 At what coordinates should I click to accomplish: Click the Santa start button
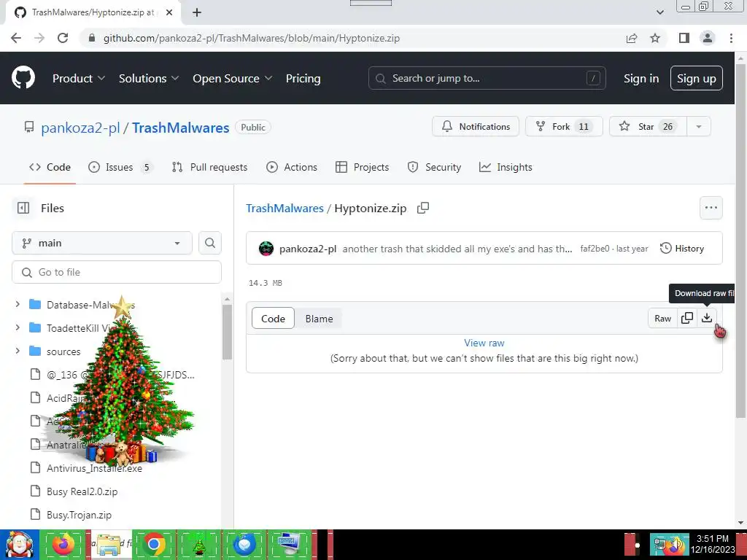pos(19,544)
